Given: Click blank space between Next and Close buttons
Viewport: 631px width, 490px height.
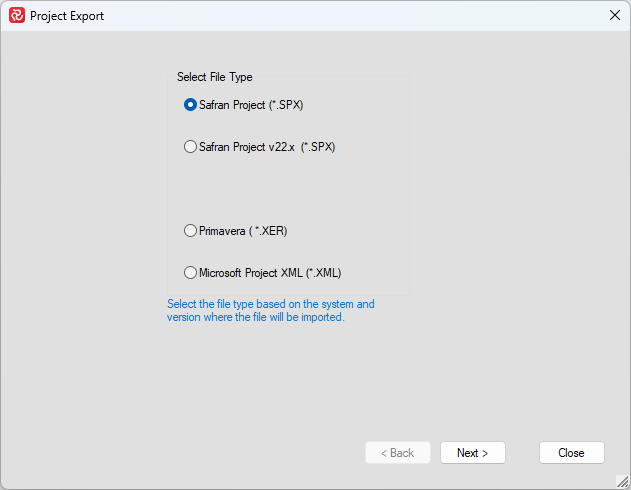Looking at the screenshot, I should click(522, 453).
